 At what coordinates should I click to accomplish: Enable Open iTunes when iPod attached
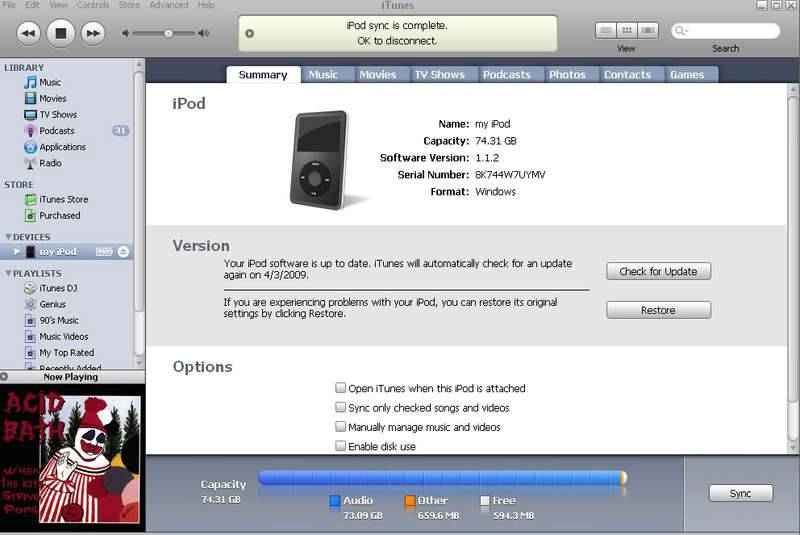340,388
